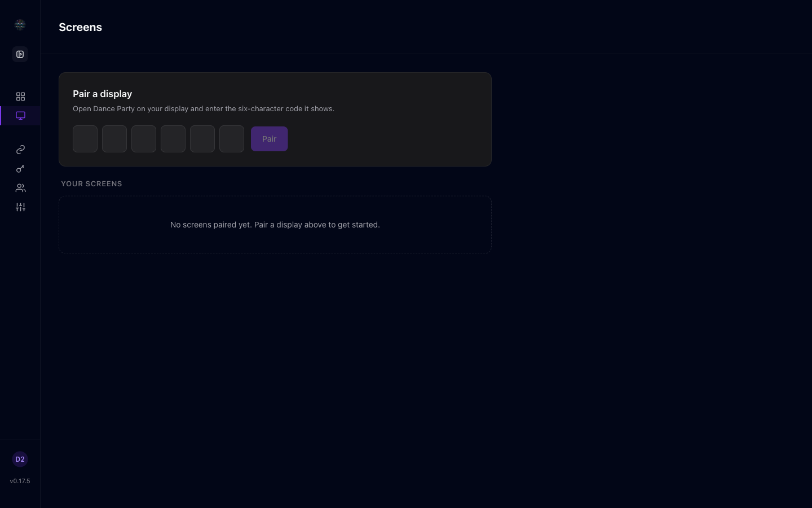
Task: Open the dashboard grid icon
Action: pyautogui.click(x=20, y=97)
